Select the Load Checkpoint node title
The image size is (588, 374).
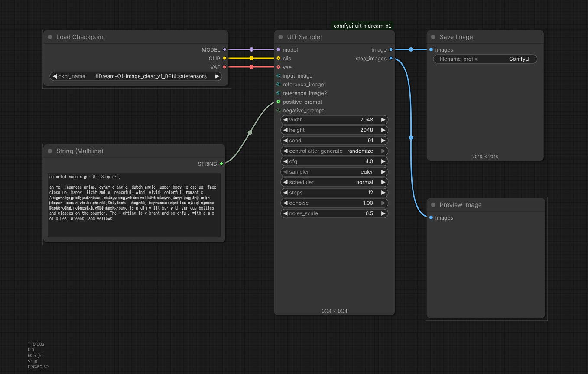pos(81,37)
